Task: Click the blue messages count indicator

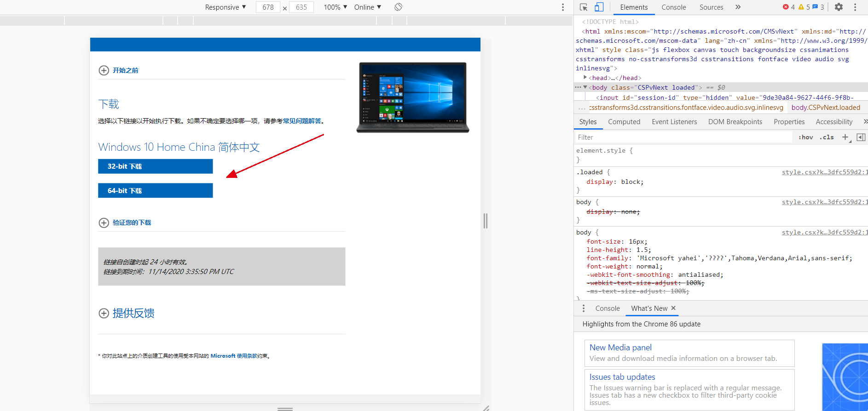Action: coord(818,7)
